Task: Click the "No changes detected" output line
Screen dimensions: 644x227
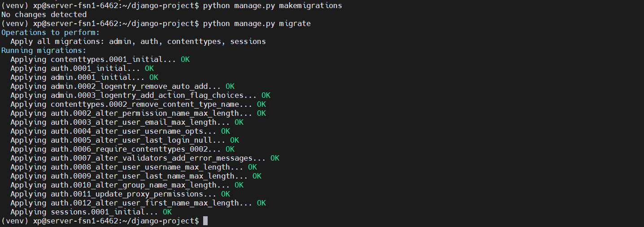Action: pos(44,14)
